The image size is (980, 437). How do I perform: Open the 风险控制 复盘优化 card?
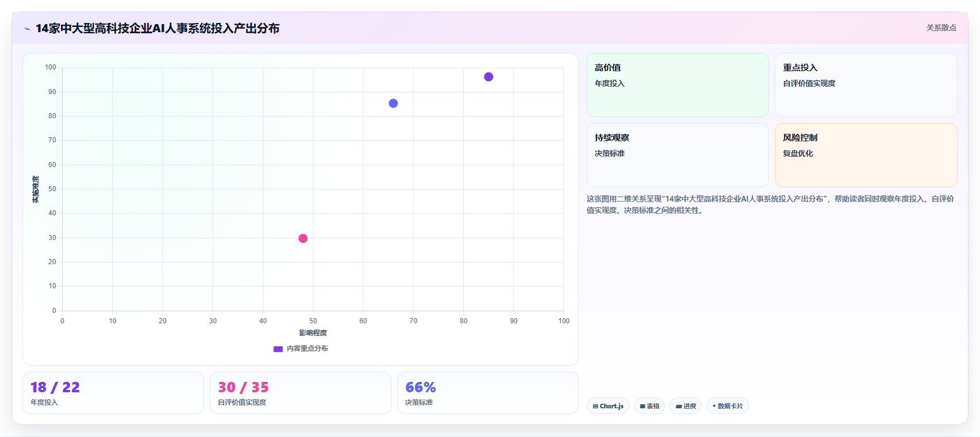(866, 155)
